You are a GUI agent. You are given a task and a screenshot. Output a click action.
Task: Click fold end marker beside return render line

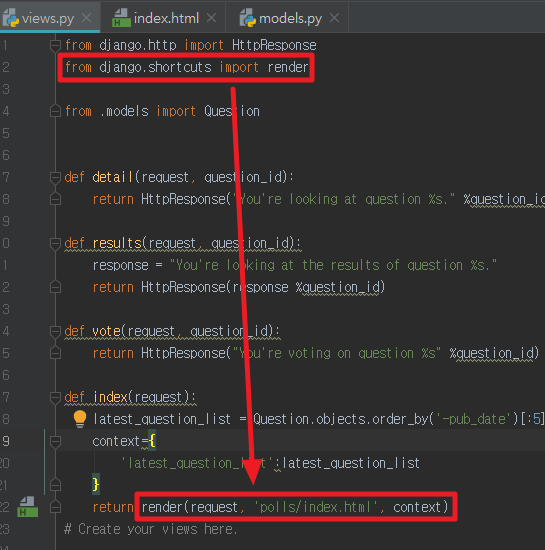pyautogui.click(x=55, y=507)
